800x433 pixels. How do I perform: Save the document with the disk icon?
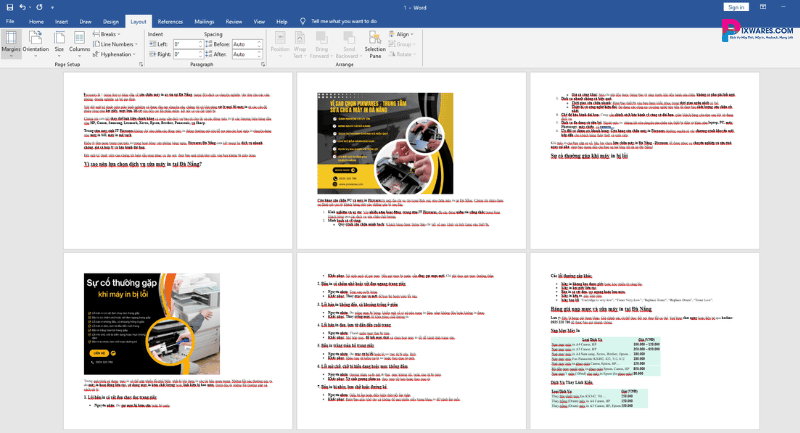click(x=9, y=6)
